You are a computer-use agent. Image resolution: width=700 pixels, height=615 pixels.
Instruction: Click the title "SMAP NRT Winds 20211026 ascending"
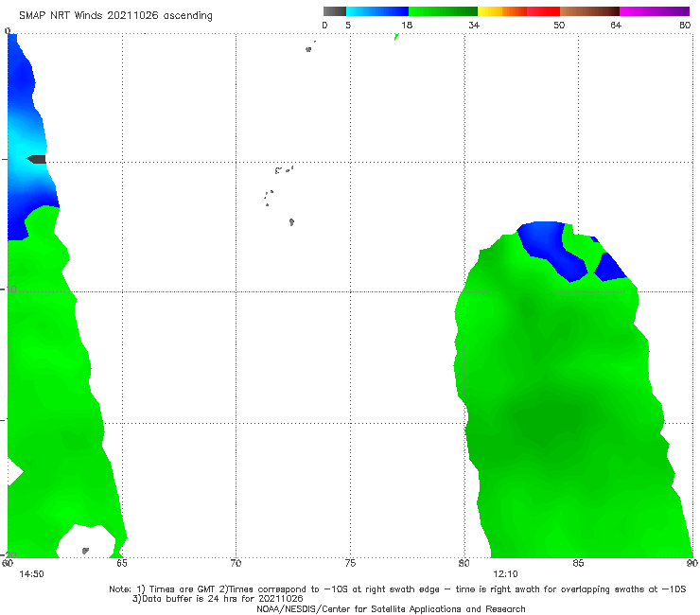(x=115, y=15)
